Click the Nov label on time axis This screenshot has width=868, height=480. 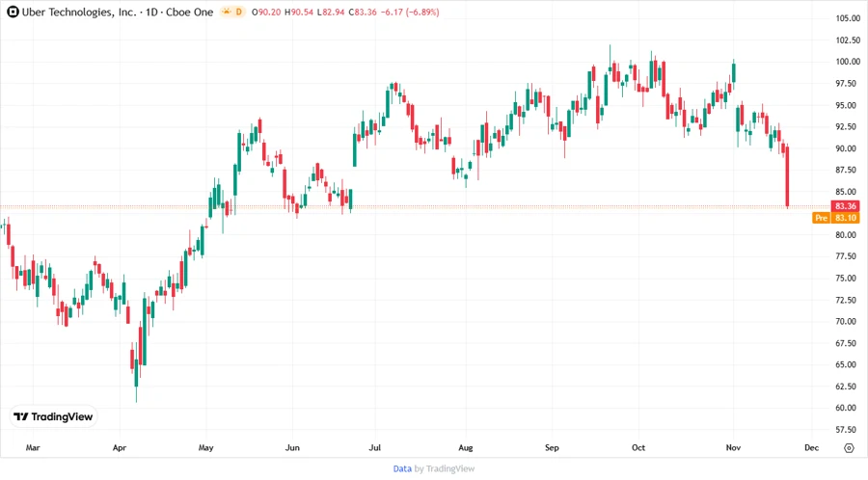pos(734,448)
